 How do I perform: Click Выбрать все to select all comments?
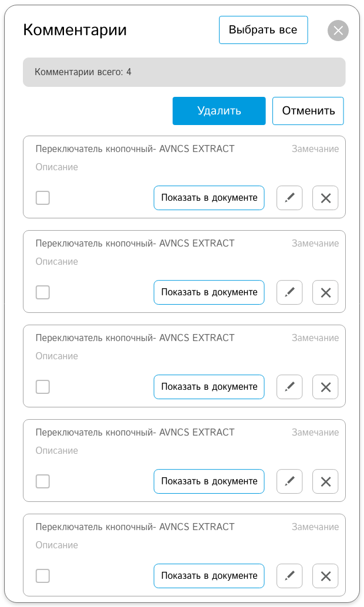point(264,30)
